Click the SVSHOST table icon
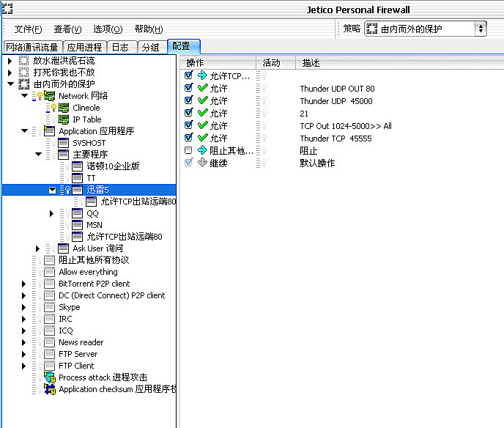This screenshot has height=428, width=504. pos(64,143)
